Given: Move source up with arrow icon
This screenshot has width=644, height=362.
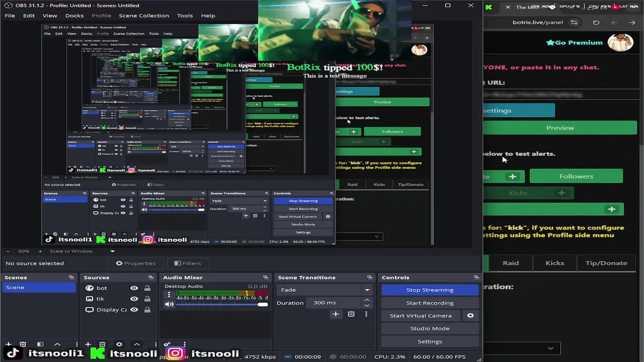Looking at the screenshot, I should click(136, 344).
